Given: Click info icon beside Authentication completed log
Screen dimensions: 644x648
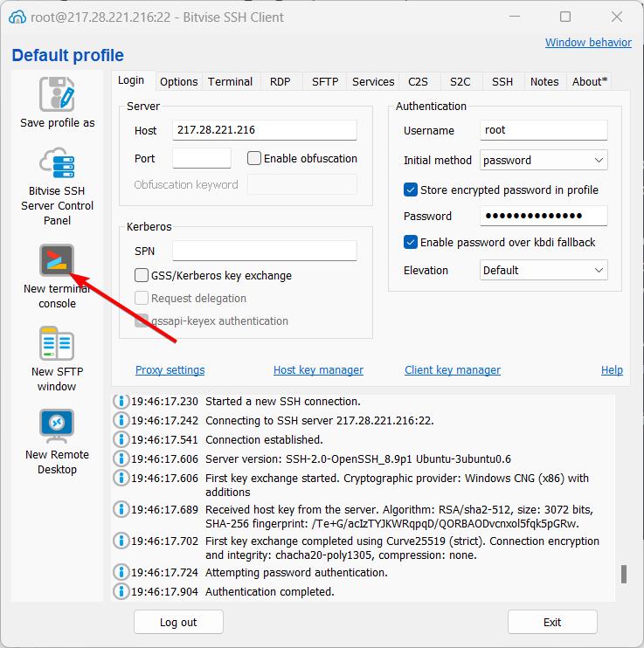Looking at the screenshot, I should click(121, 591).
